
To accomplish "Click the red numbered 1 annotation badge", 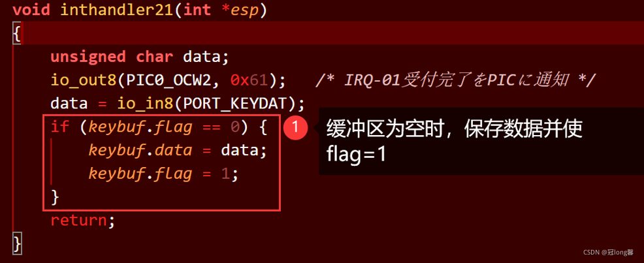I will pyautogui.click(x=296, y=129).
